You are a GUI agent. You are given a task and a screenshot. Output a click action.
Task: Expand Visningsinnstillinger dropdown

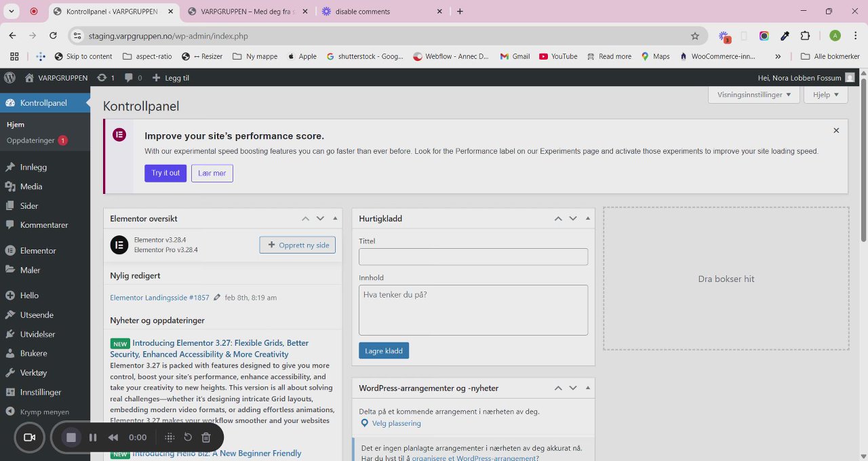click(x=753, y=95)
